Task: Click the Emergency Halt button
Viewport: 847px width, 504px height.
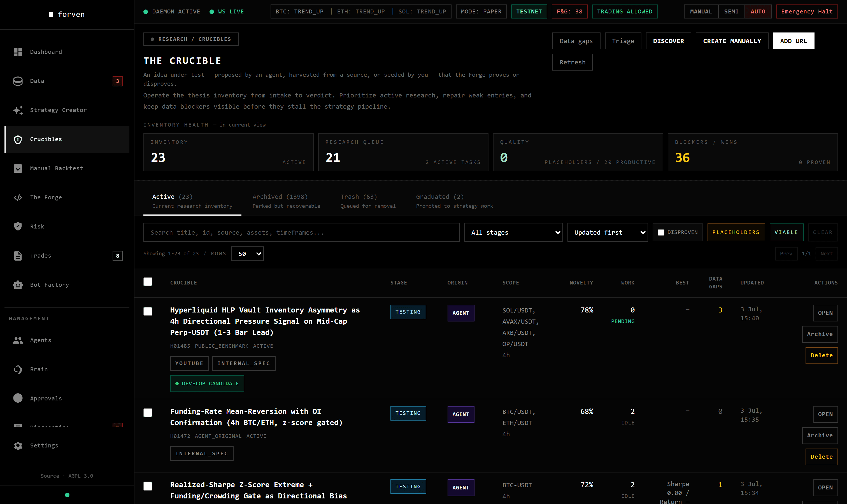Action: tap(807, 11)
